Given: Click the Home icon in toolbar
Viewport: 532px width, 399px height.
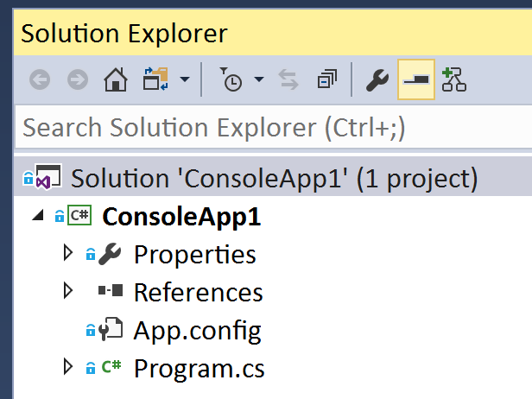Looking at the screenshot, I should pyautogui.click(x=115, y=81).
